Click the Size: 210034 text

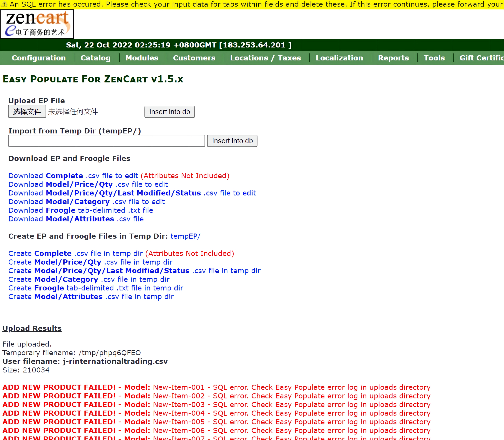(x=26, y=370)
